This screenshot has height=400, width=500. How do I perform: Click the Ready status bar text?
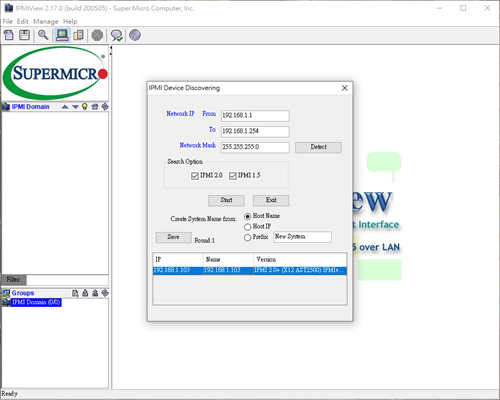pos(9,394)
